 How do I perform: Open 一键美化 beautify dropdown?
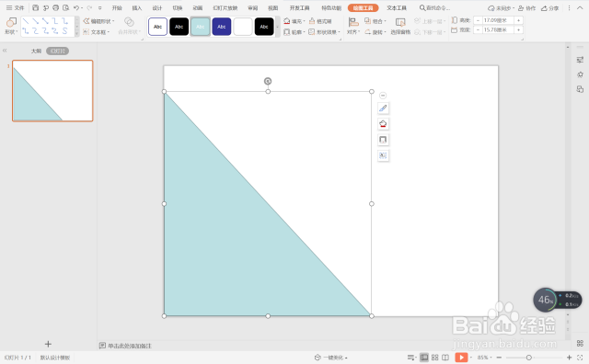331,358
